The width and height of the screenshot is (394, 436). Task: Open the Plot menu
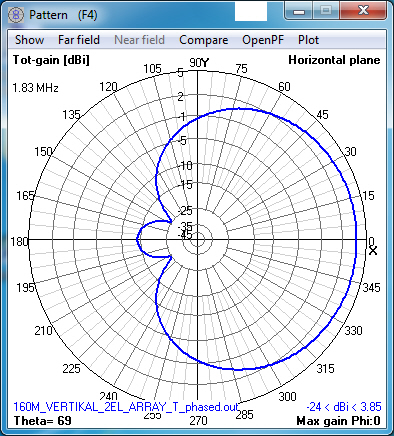(308, 40)
